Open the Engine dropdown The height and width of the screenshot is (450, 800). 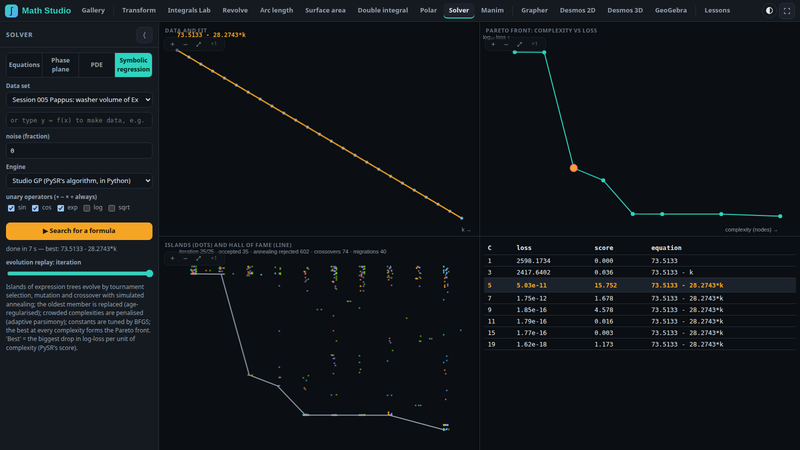pos(79,181)
